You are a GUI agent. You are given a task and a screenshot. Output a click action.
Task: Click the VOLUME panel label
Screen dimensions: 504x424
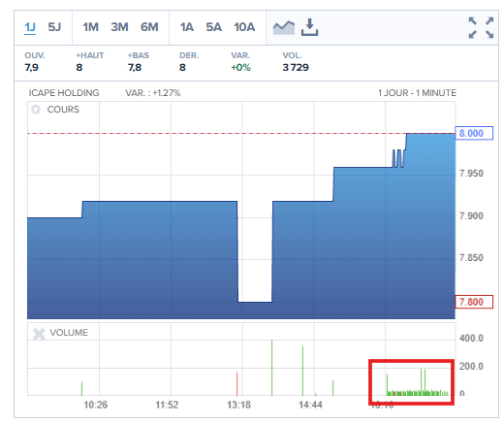[x=69, y=333]
